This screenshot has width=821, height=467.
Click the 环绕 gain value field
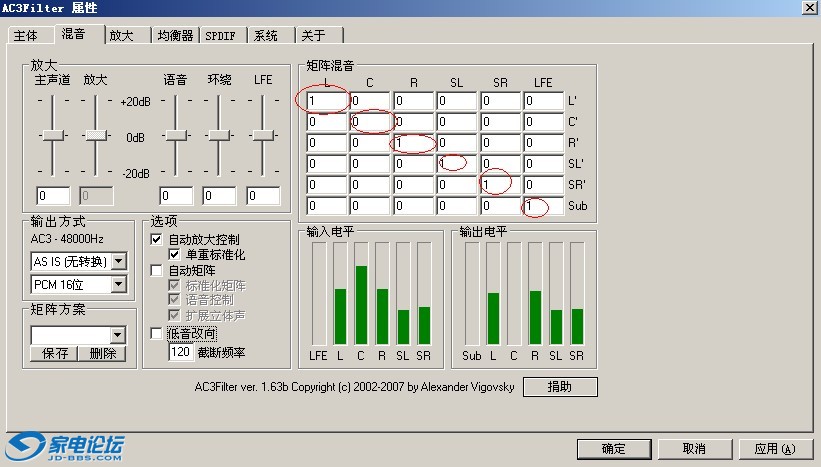[x=219, y=196]
